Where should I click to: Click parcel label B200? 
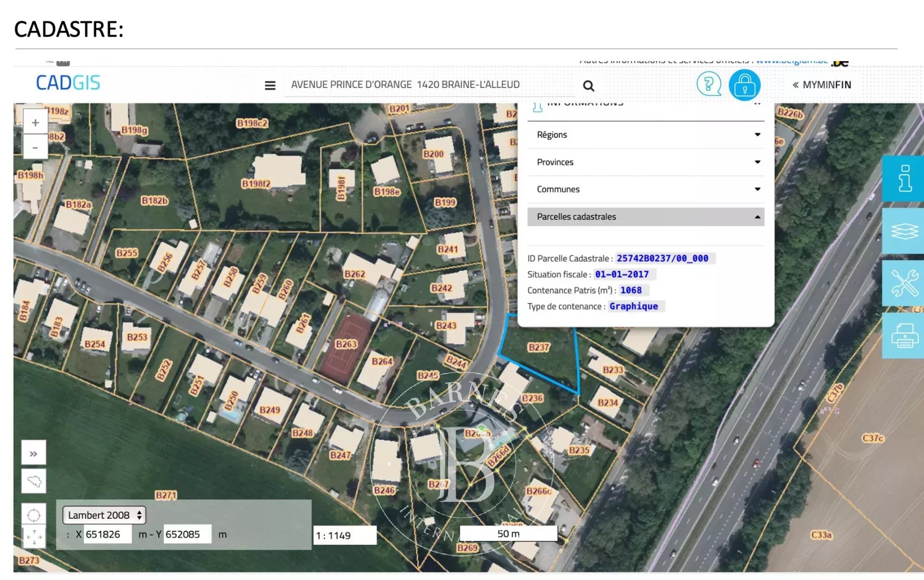(433, 154)
